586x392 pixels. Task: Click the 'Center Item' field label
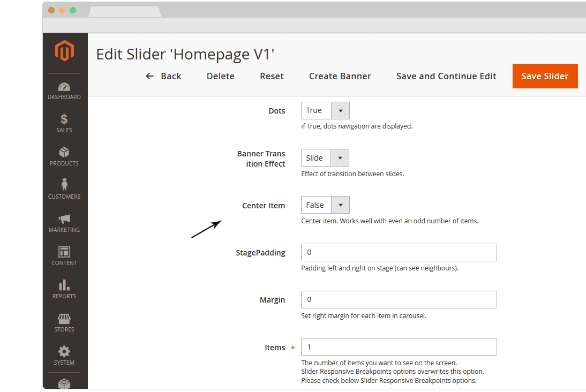[264, 206]
